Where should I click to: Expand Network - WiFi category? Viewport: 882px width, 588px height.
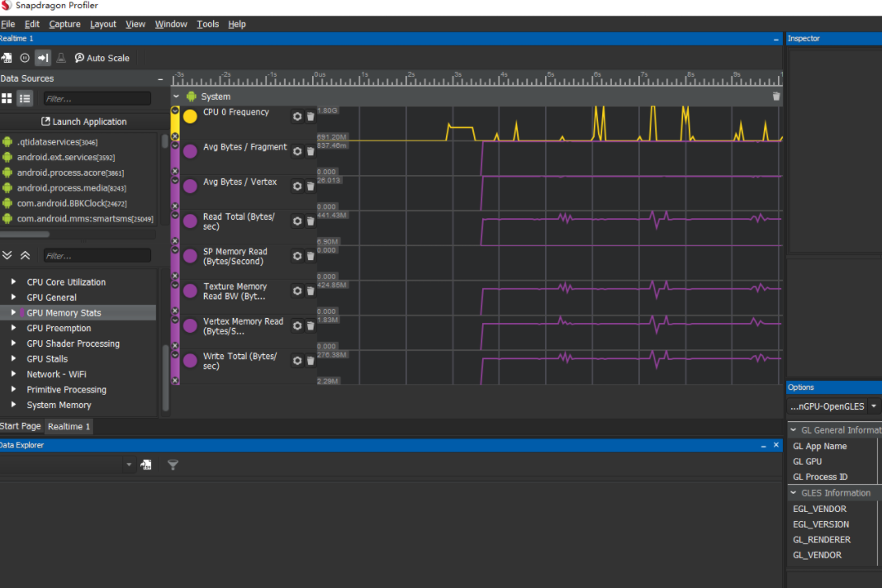point(13,373)
